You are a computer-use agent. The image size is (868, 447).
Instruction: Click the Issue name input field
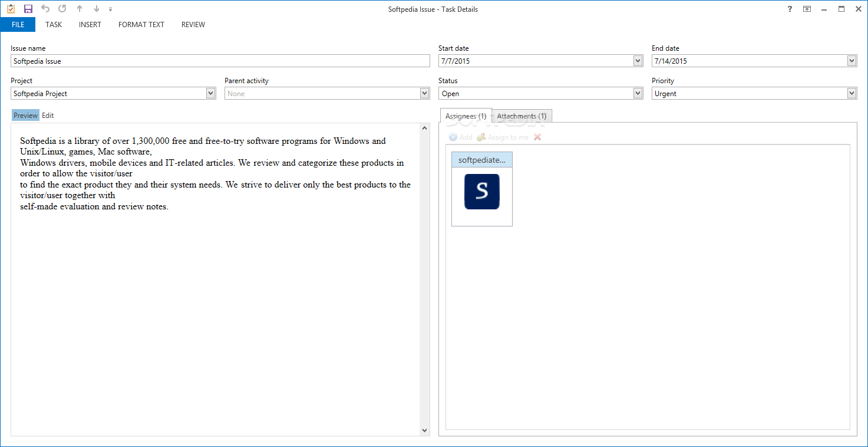(x=220, y=61)
